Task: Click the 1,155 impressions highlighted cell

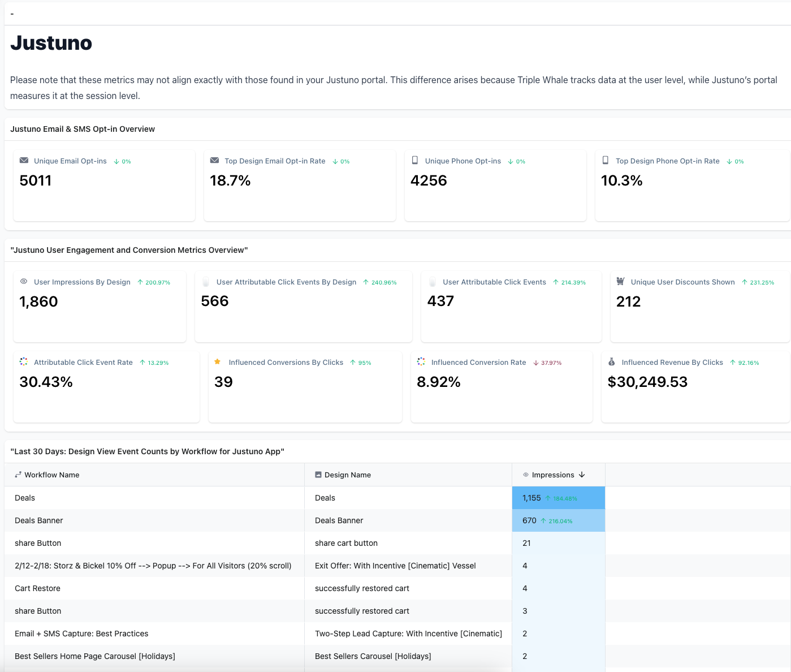Action: (x=531, y=498)
